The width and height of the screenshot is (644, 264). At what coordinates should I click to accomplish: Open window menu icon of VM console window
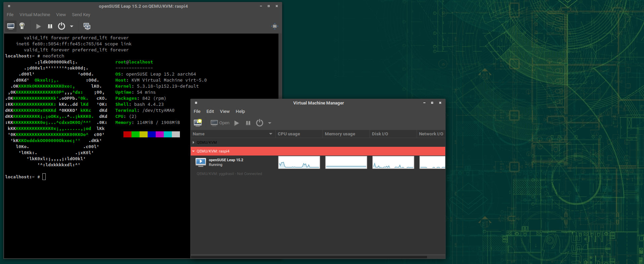9,6
